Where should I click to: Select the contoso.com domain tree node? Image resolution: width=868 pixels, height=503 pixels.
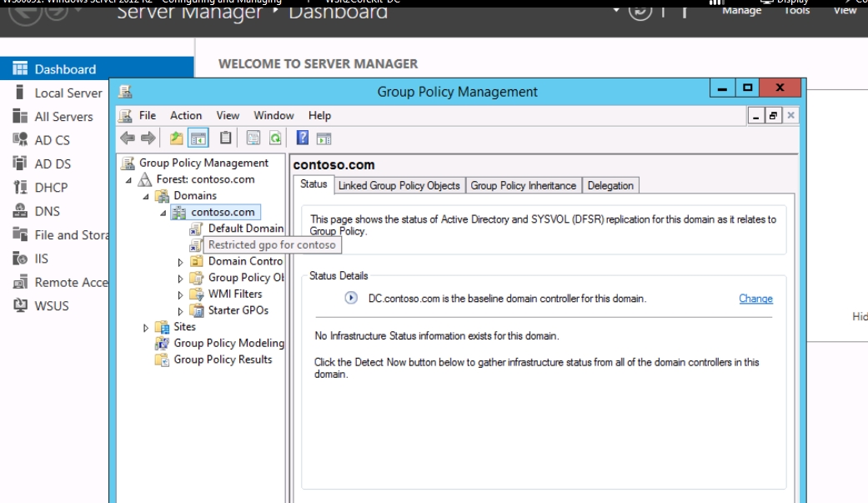(x=223, y=212)
